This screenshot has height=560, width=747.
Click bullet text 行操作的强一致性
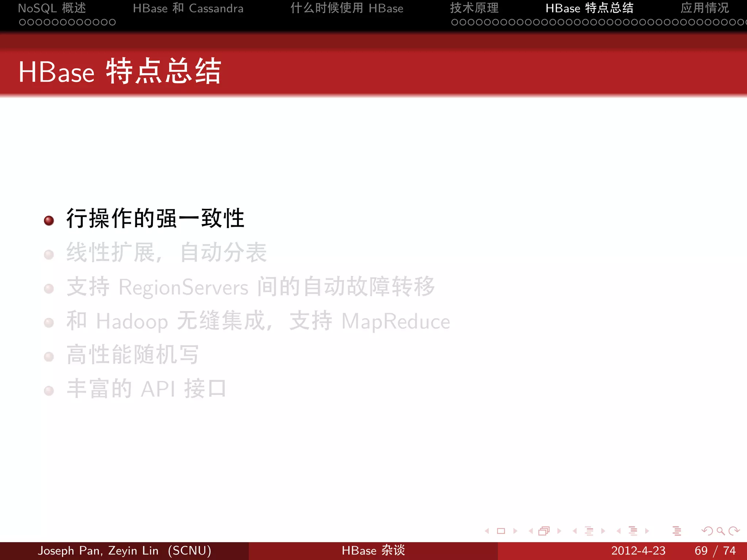(x=155, y=218)
